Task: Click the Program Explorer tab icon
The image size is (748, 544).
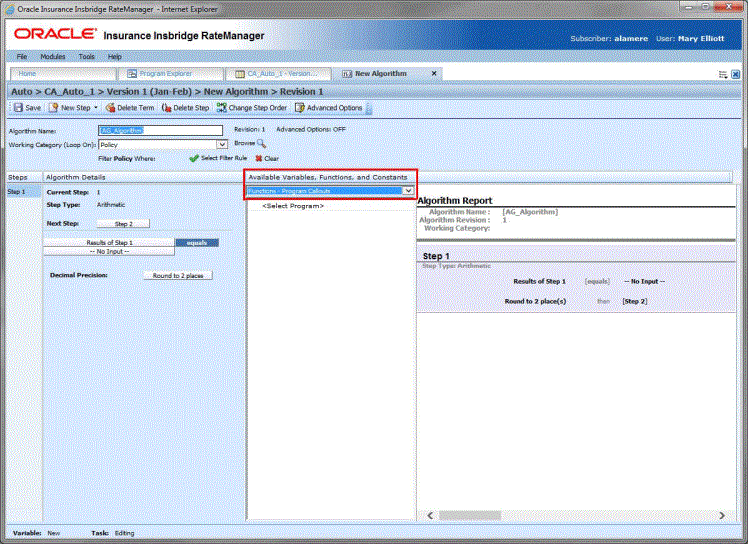Action: coord(132,74)
